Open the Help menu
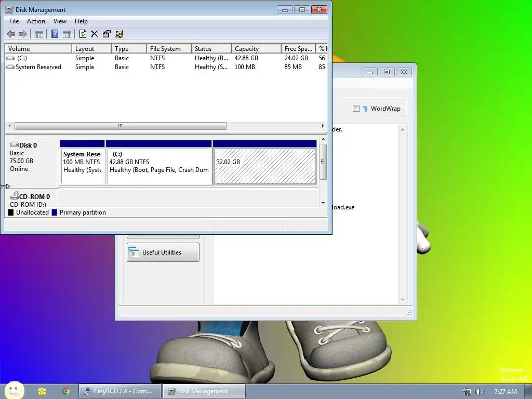This screenshot has width=532, height=399. click(81, 21)
